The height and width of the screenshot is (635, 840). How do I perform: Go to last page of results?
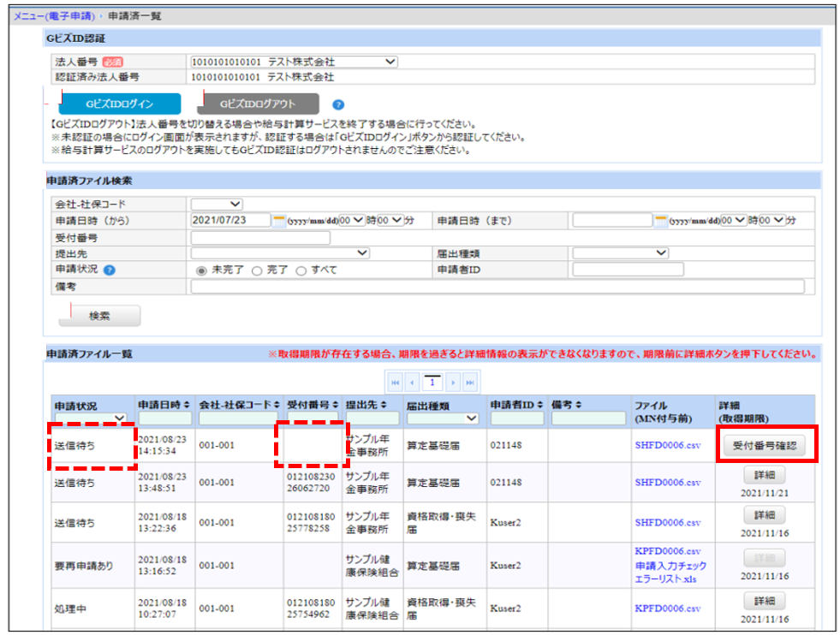click(470, 383)
